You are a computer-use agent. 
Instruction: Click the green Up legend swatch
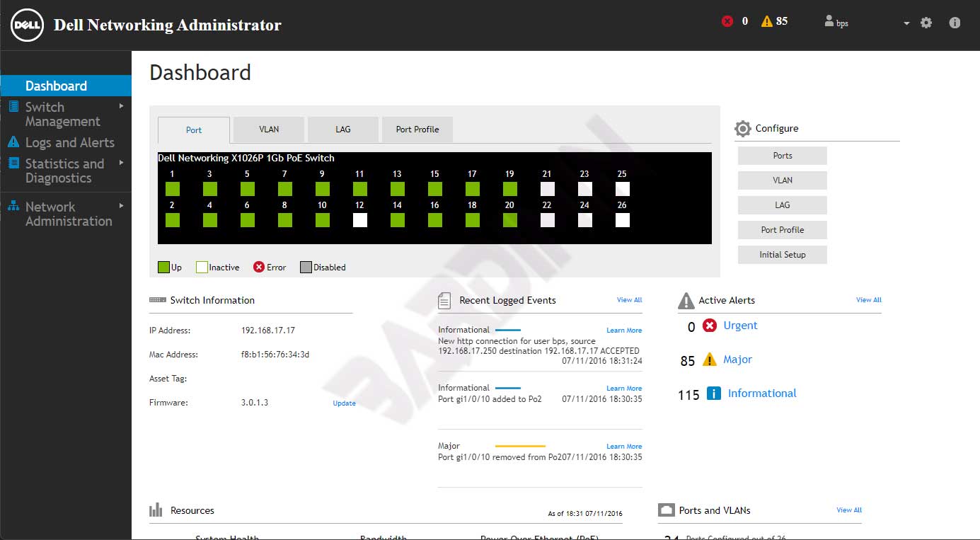164,268
